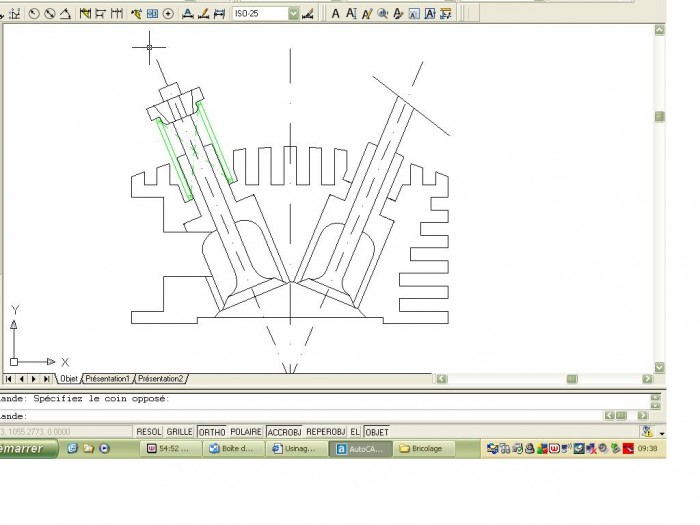Click the command line scroll up arrow
Image resolution: width=700 pixels, height=525 pixels.
tap(655, 397)
